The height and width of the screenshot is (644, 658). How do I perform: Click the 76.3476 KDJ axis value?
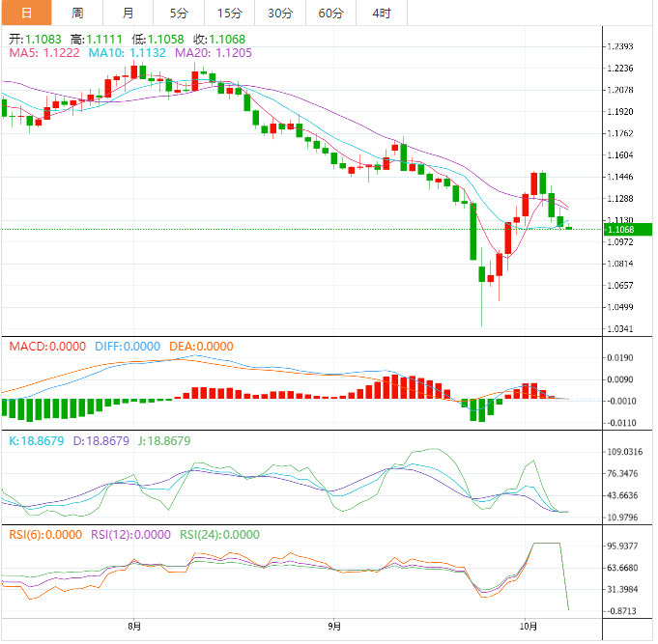pyautogui.click(x=623, y=474)
